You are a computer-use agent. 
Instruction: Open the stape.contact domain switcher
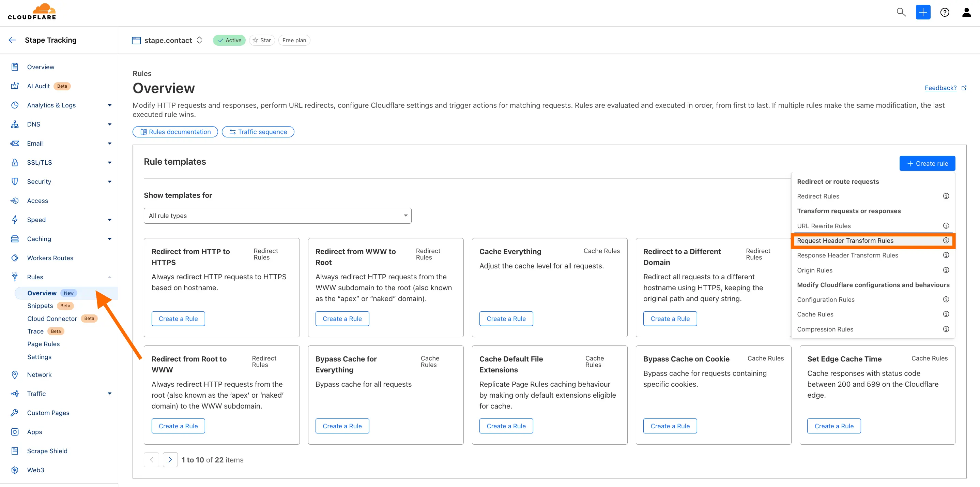[x=199, y=40]
